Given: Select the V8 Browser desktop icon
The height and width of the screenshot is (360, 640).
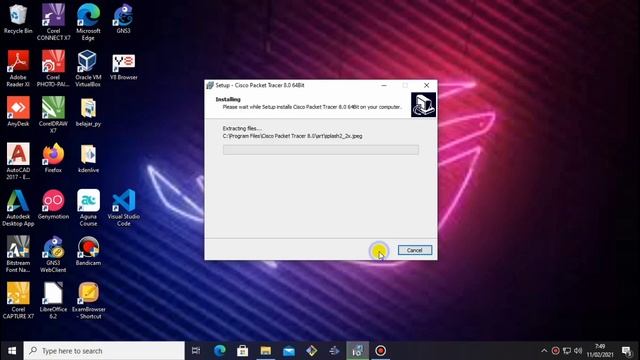Looking at the screenshot, I should pyautogui.click(x=123, y=66).
